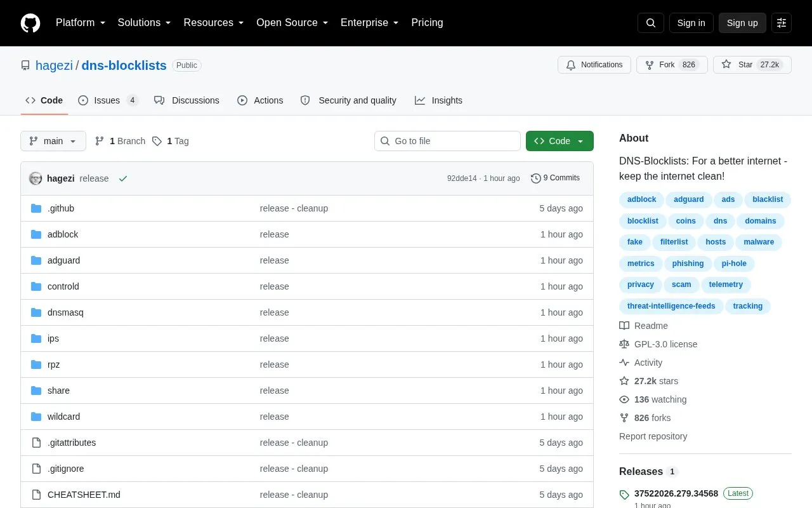Click the eye icon beside 136 watching

[624, 399]
